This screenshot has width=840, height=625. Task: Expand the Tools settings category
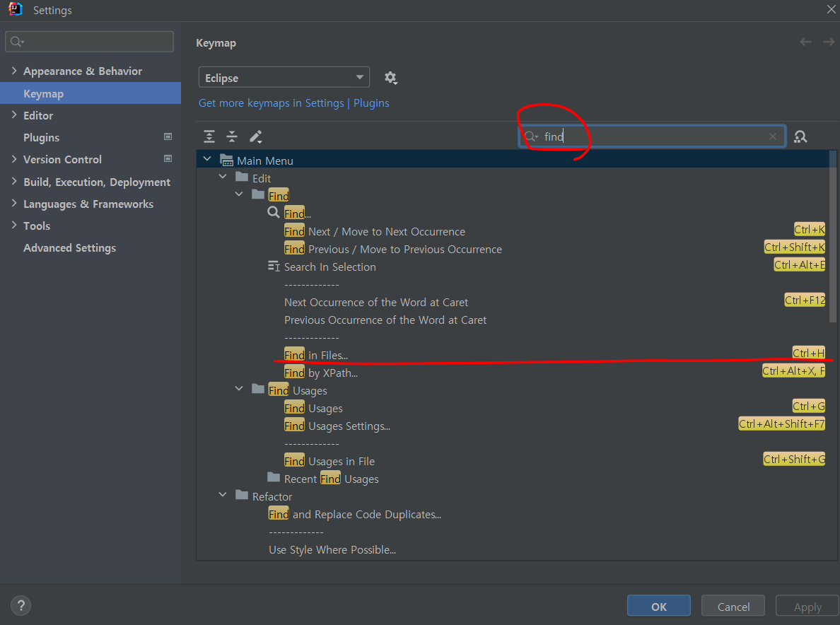[x=14, y=226]
